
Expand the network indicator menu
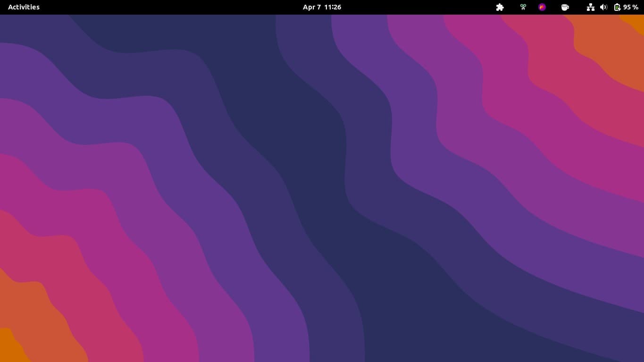[591, 7]
